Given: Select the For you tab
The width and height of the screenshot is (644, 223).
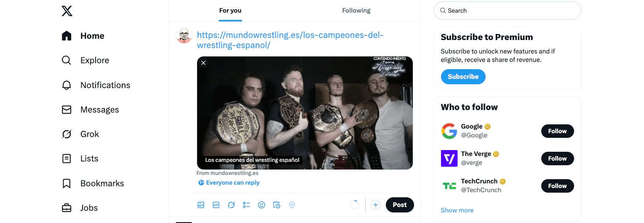Looking at the screenshot, I should (230, 11).
